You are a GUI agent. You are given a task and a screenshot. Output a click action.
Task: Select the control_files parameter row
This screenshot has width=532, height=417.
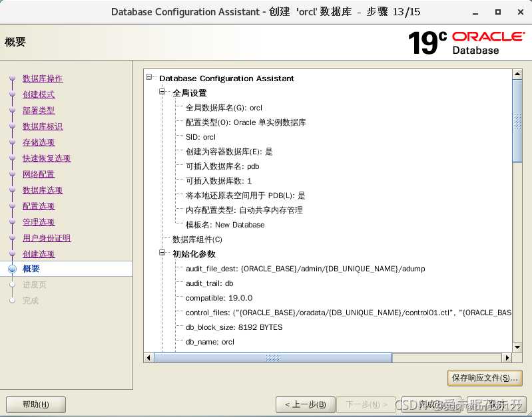348,313
